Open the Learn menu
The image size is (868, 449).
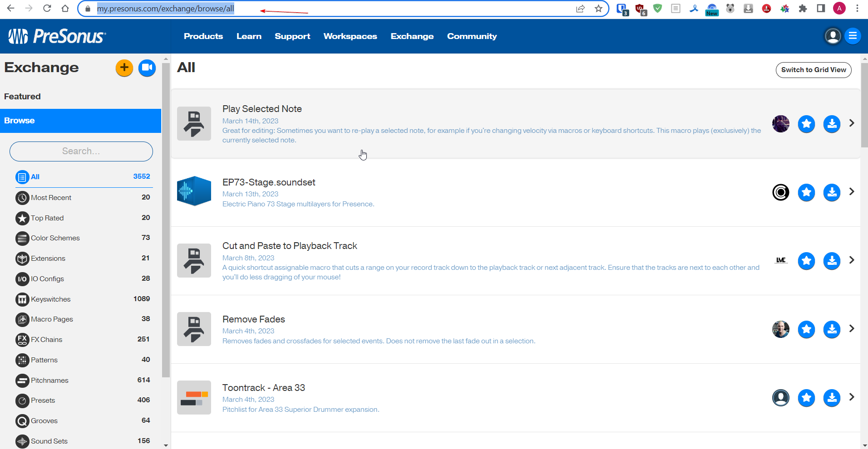coord(249,36)
